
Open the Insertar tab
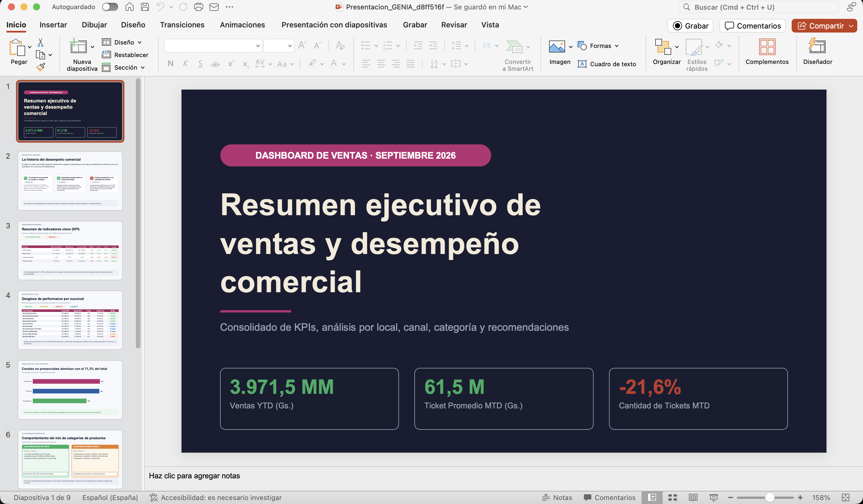pos(53,25)
